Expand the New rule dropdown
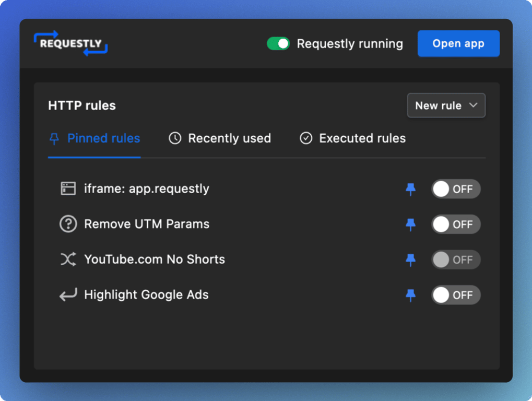This screenshot has height=401, width=532. coord(446,105)
